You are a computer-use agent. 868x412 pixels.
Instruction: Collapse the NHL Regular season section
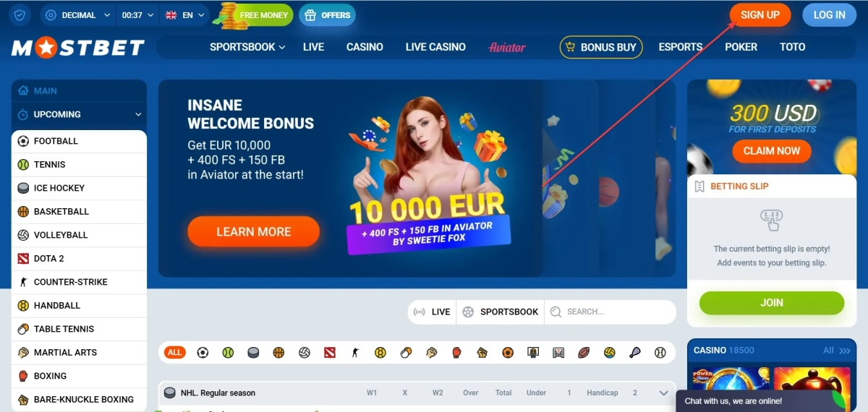[663, 393]
